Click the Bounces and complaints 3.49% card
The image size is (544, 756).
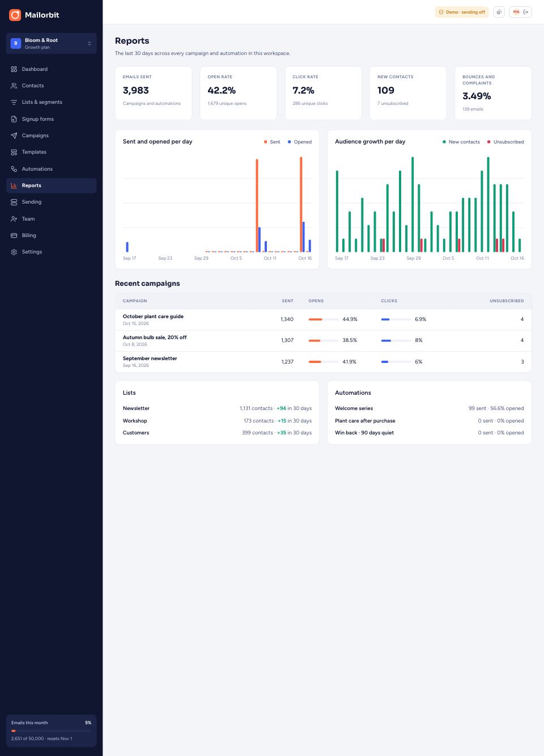(x=493, y=93)
